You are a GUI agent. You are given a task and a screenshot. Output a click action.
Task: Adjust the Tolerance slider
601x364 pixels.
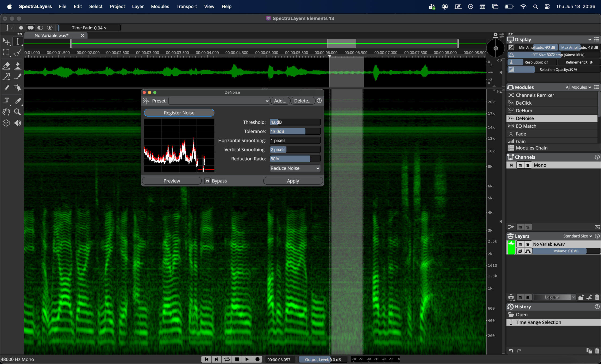point(295,131)
